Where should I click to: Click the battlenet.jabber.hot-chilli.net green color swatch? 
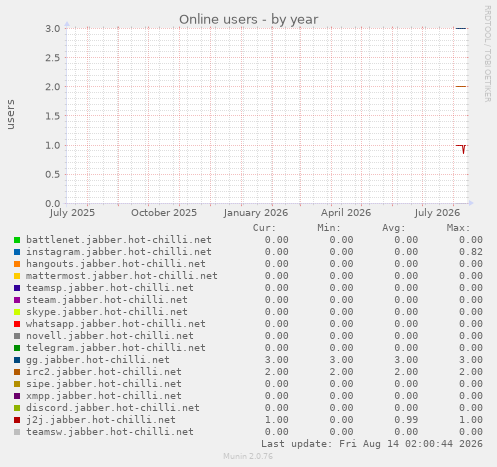click(17, 240)
